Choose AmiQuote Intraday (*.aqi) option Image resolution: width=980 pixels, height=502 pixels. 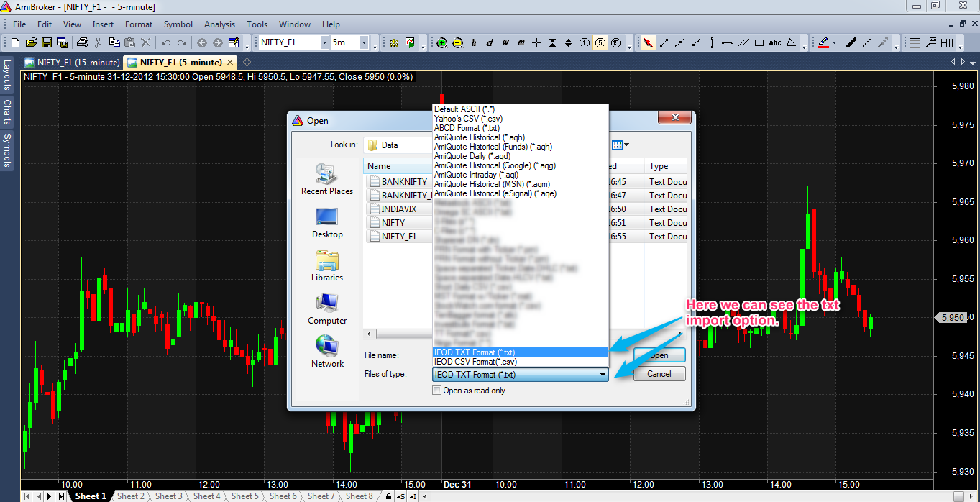pyautogui.click(x=521, y=175)
